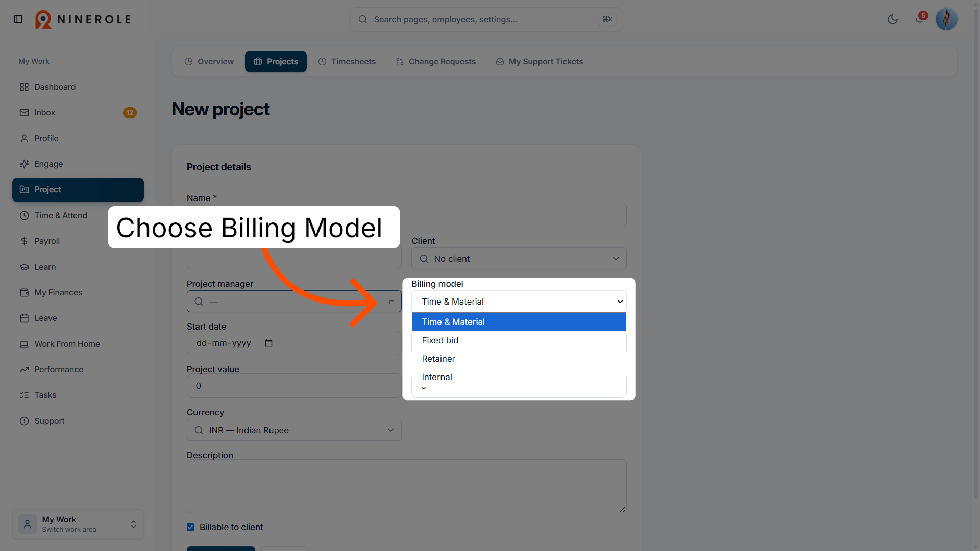This screenshot has height=551, width=980.
Task: Open user avatar menu
Action: pos(946,19)
